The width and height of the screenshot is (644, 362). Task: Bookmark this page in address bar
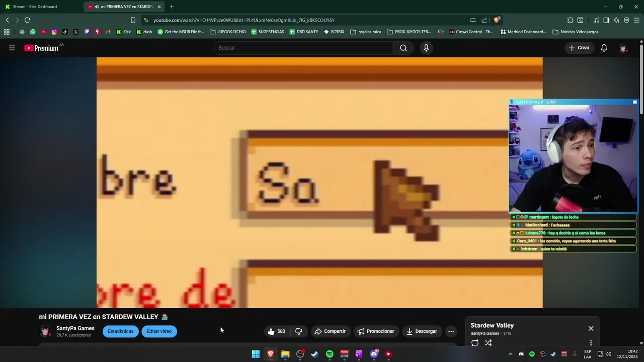[133, 20]
